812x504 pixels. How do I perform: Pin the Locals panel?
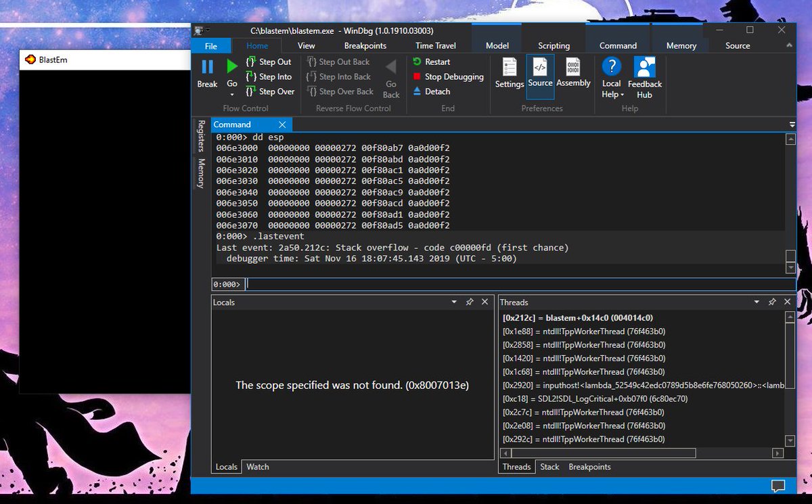click(470, 302)
